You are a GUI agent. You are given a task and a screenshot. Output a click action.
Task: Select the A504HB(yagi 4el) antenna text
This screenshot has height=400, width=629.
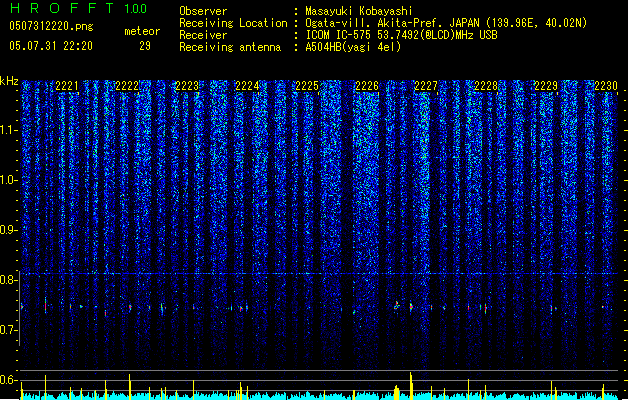pyautogui.click(x=353, y=47)
